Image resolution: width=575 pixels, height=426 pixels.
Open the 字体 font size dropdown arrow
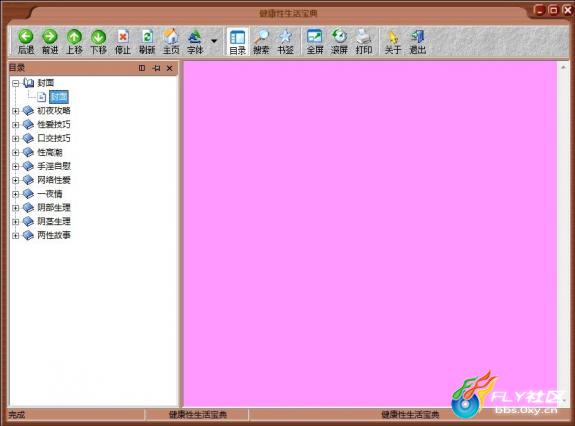point(214,41)
